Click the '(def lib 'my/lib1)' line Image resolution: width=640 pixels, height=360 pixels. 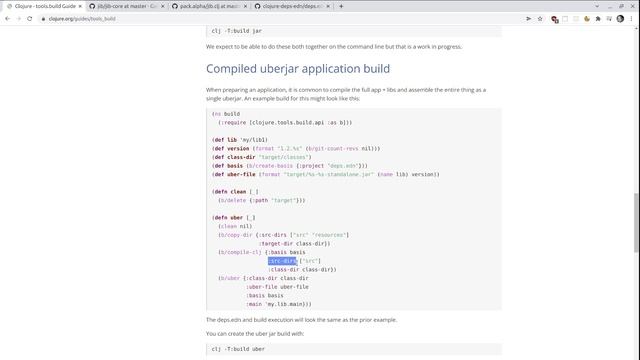coord(240,140)
